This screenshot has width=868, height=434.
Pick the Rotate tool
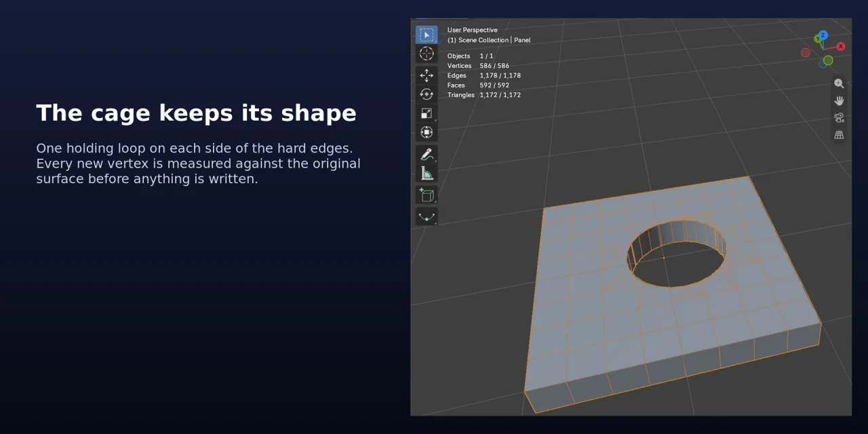(427, 94)
